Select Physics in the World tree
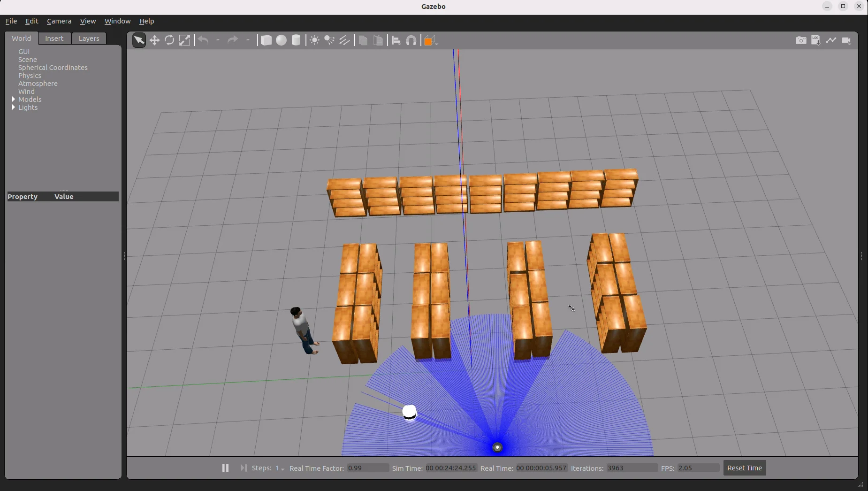Image resolution: width=868 pixels, height=491 pixels. coord(30,76)
